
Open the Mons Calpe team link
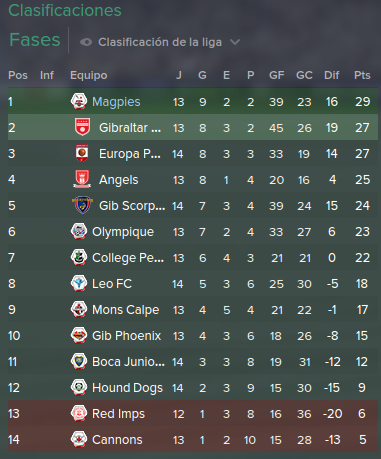coord(125,310)
